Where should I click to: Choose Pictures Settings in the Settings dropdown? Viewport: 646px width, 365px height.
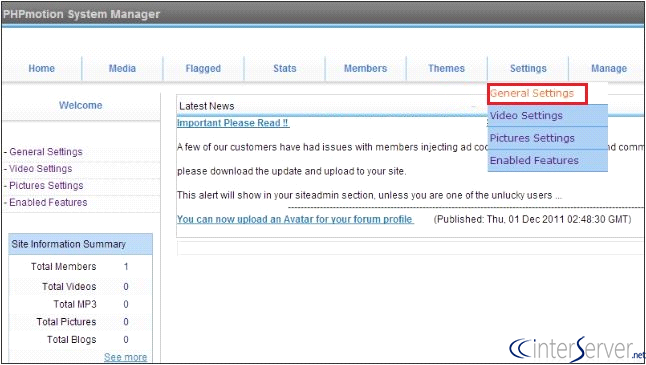coord(548,138)
